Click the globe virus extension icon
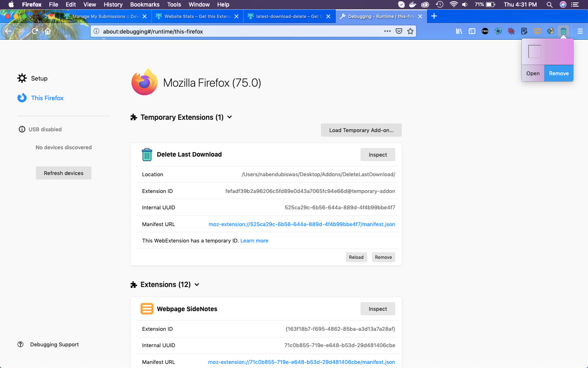 coord(498,31)
